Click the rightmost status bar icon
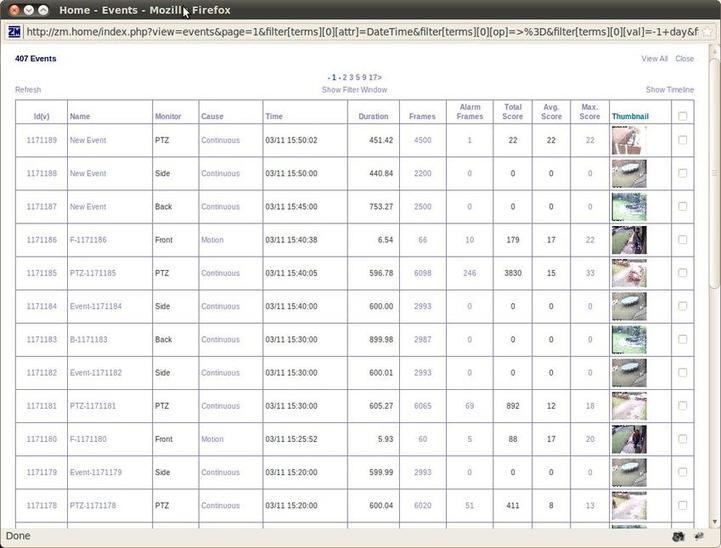The width and height of the screenshot is (721, 548). tap(699, 536)
